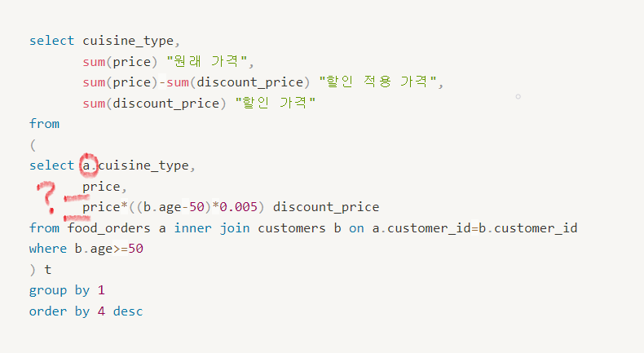Image resolution: width=644 pixels, height=353 pixels.
Task: Click the "원래 가격" alias string
Action: 207,62
